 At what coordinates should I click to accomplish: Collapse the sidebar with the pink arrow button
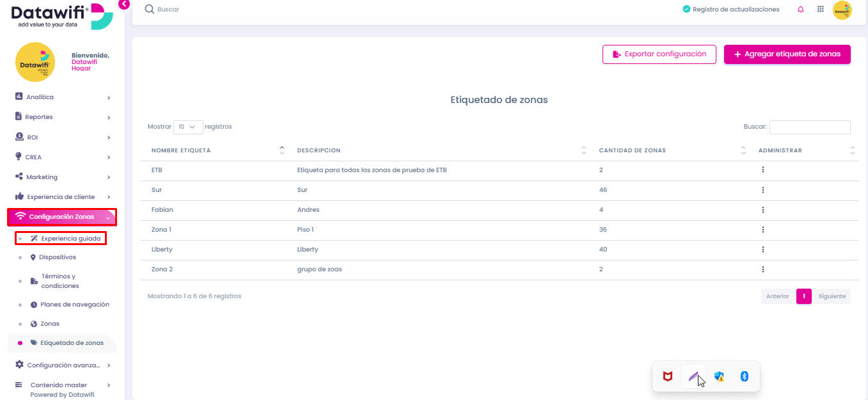pos(124,4)
